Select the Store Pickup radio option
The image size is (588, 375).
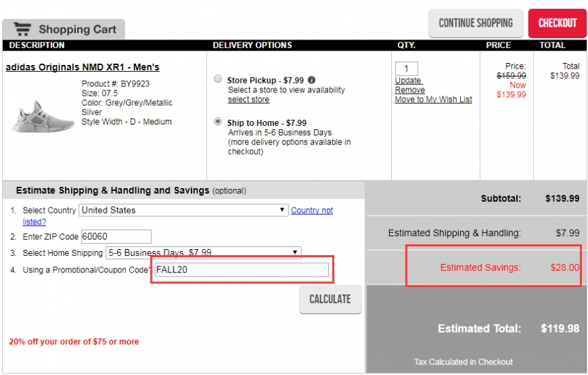(217, 79)
